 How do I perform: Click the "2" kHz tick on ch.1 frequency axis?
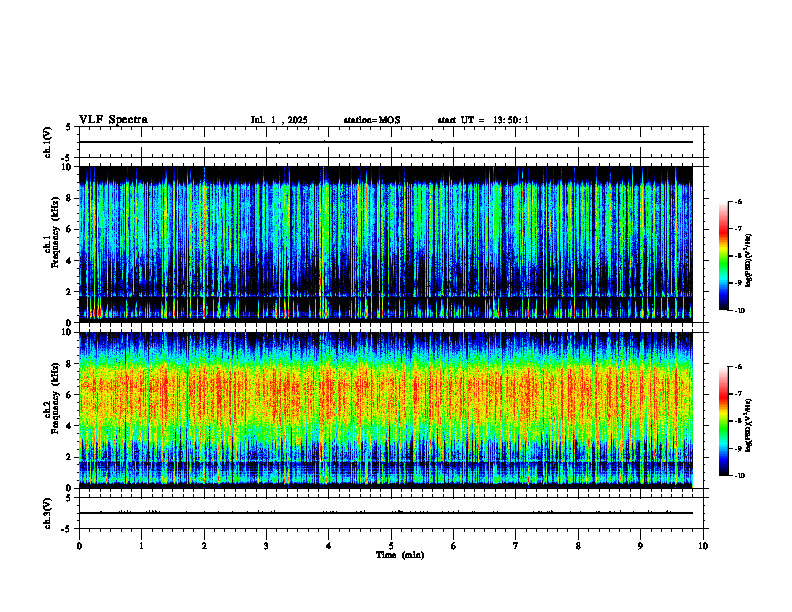coord(70,291)
